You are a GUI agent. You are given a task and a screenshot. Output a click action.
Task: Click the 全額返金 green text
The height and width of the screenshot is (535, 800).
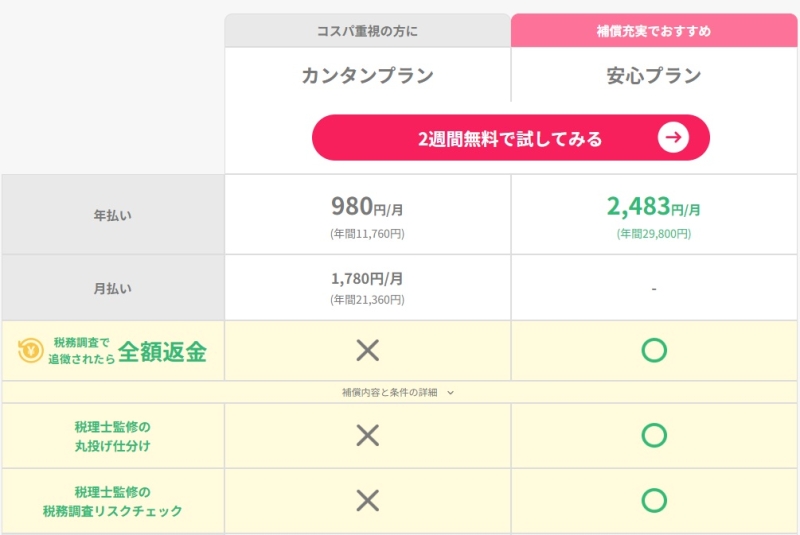tap(162, 351)
